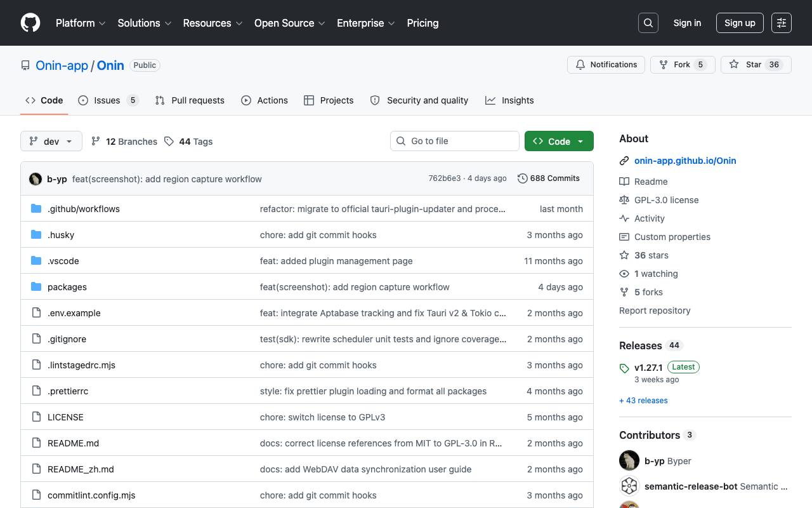Switch to the Pull requests tab
This screenshot has width=812, height=508.
coord(190,100)
